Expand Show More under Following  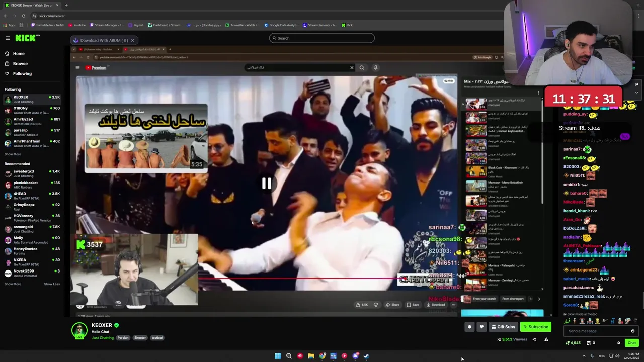13,154
